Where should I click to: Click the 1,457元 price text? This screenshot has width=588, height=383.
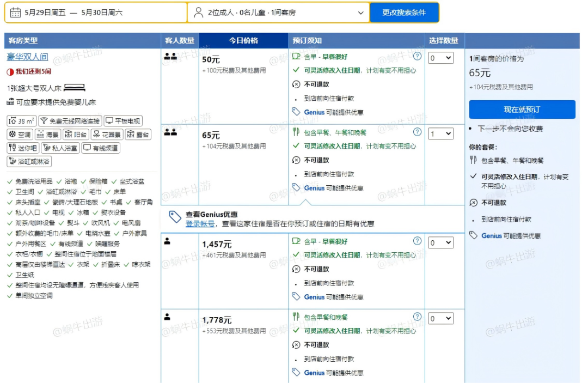217,244
